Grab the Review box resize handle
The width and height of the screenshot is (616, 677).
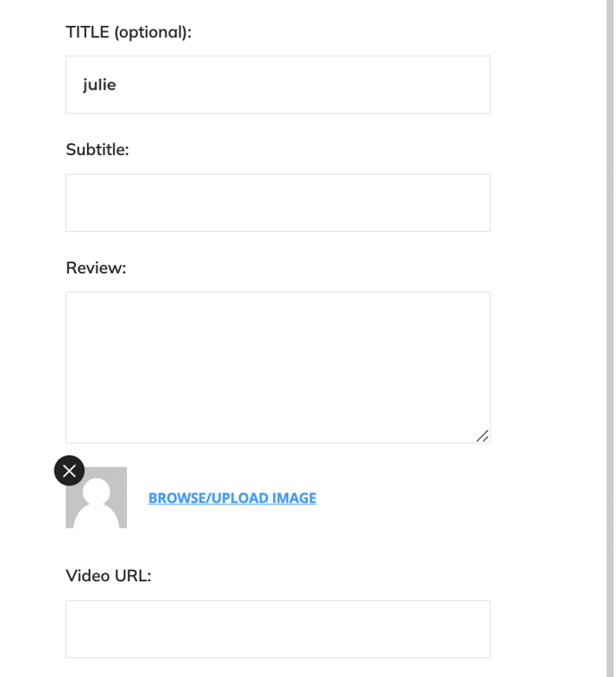pyautogui.click(x=483, y=436)
